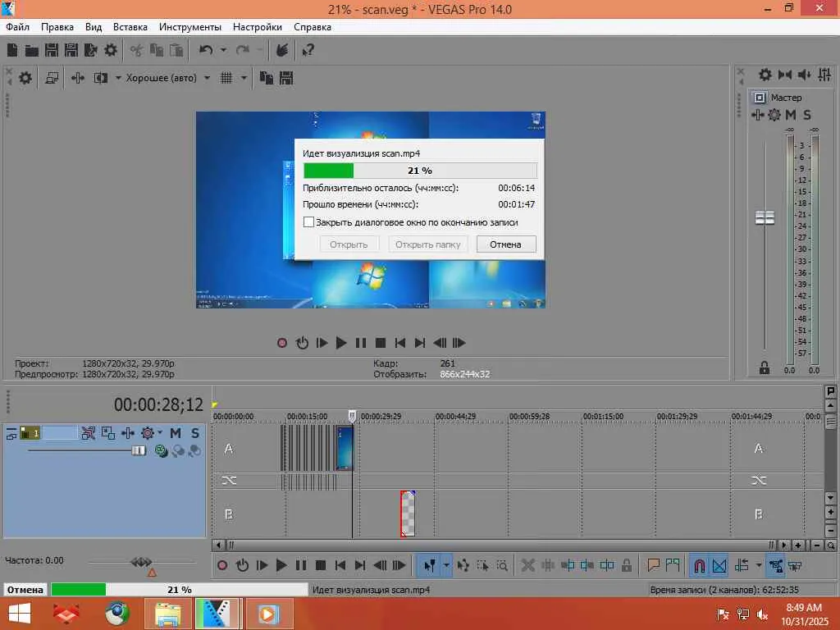The image size is (840, 630).
Task: Open preview quality dropdown arrow next to Хорошее (авто)
Action: (x=207, y=78)
